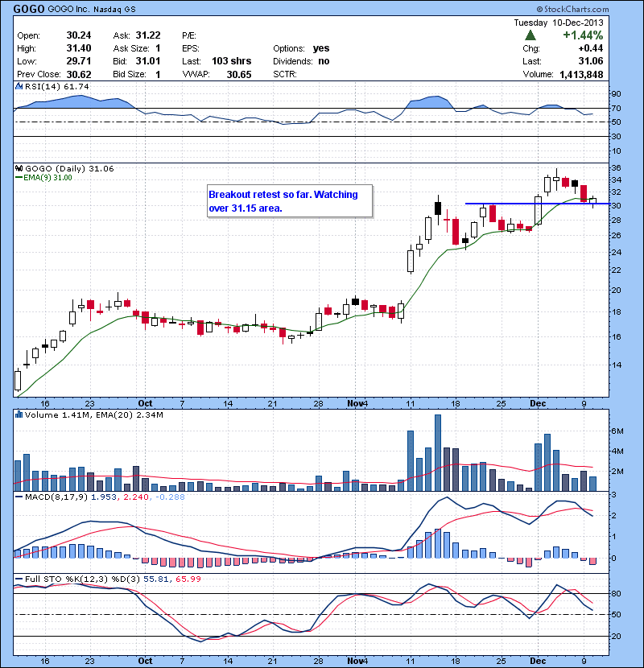
Task: Click the stochastic axis label 80
Action: coord(617,593)
